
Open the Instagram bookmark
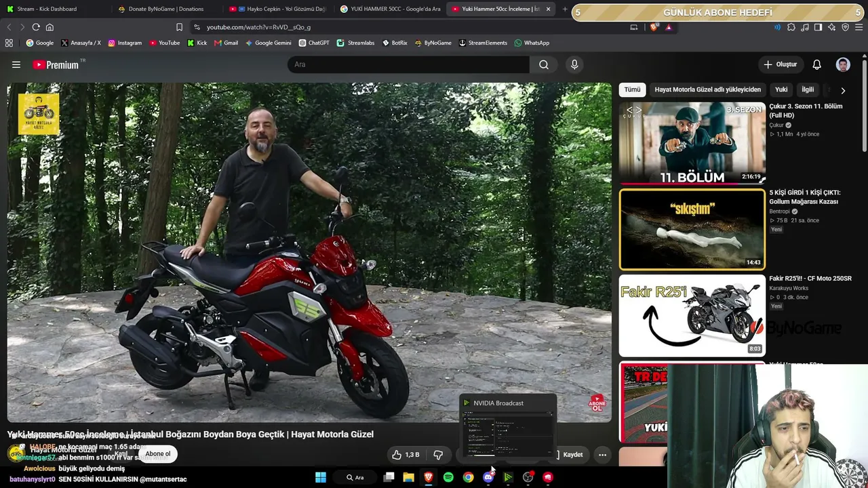tap(125, 43)
